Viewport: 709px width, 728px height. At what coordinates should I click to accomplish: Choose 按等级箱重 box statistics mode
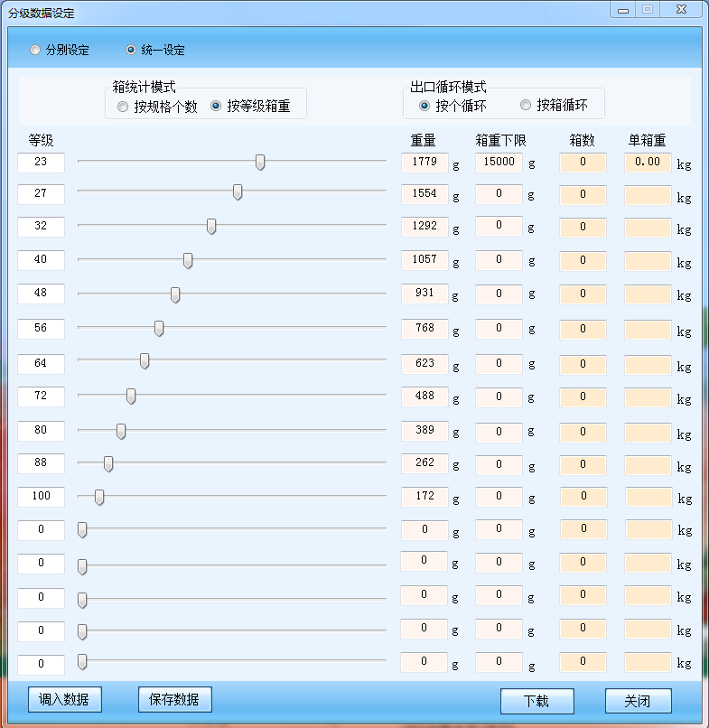coord(216,107)
